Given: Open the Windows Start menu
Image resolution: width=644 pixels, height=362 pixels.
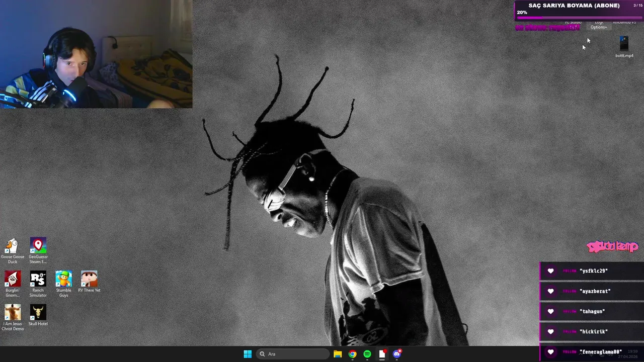Looking at the screenshot, I should pos(248,354).
